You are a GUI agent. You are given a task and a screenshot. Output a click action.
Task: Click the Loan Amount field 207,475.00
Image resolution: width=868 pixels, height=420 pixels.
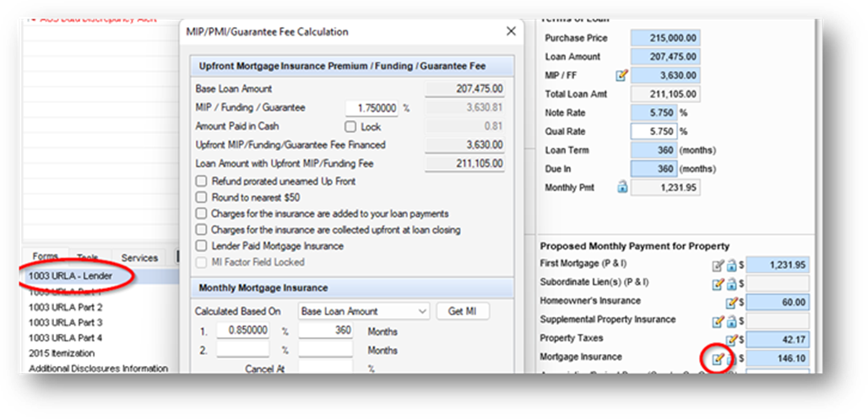point(665,57)
